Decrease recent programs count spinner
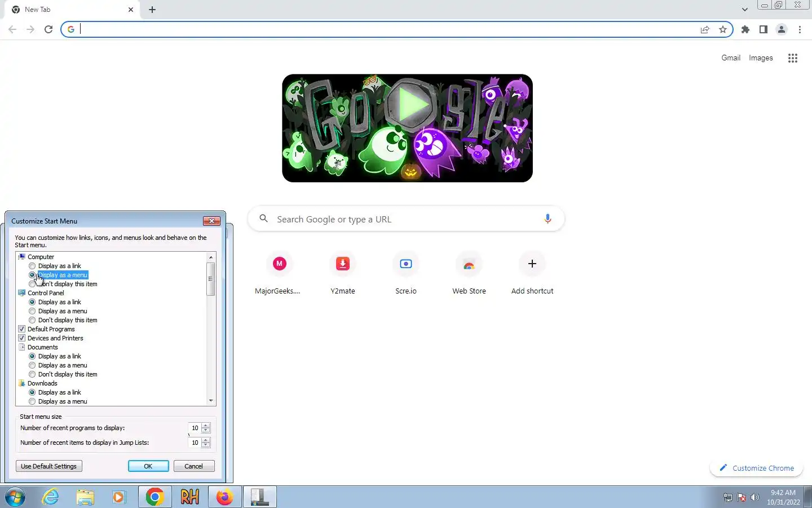812x508 pixels. coord(206,431)
